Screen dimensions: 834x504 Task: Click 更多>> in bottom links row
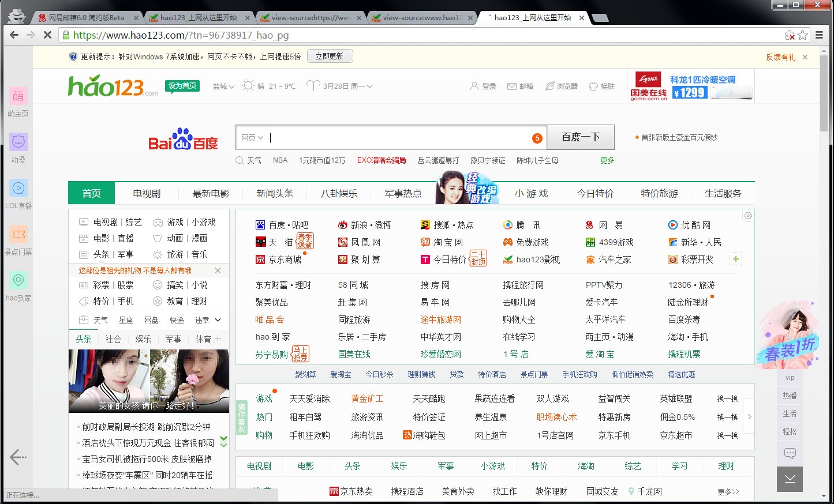click(728, 492)
